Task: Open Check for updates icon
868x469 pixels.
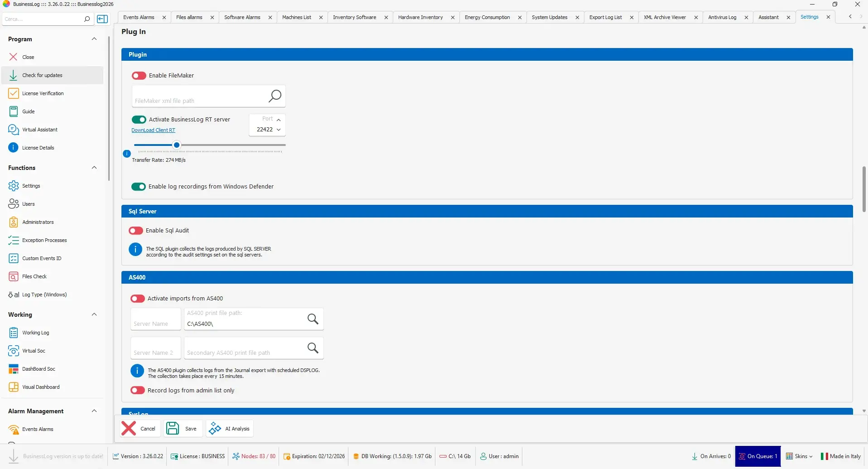Action: [13, 75]
